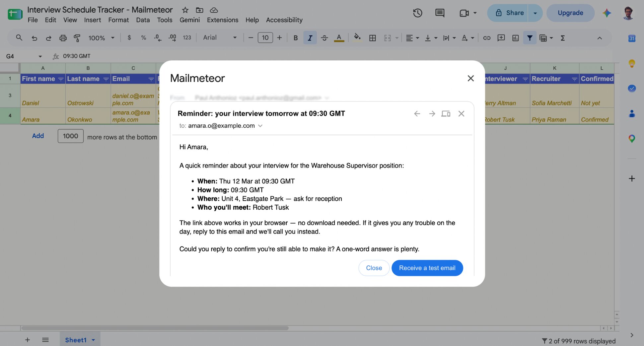This screenshot has height=346, width=644.
Task: Star the document
Action: (x=185, y=10)
